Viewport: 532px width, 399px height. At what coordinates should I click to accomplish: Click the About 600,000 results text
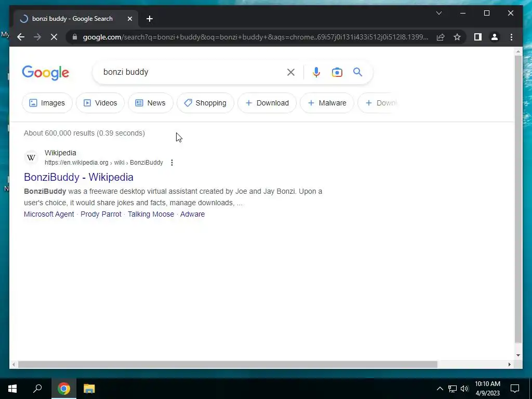(84, 133)
